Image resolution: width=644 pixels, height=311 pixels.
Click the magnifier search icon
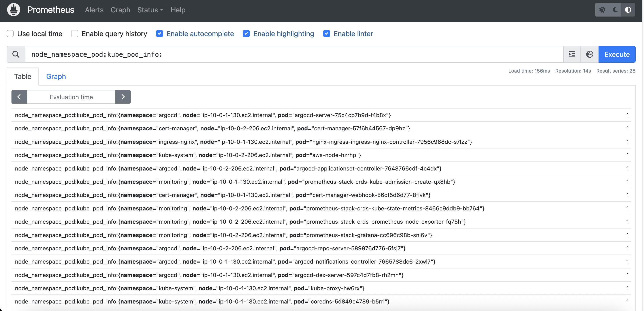pyautogui.click(x=16, y=54)
